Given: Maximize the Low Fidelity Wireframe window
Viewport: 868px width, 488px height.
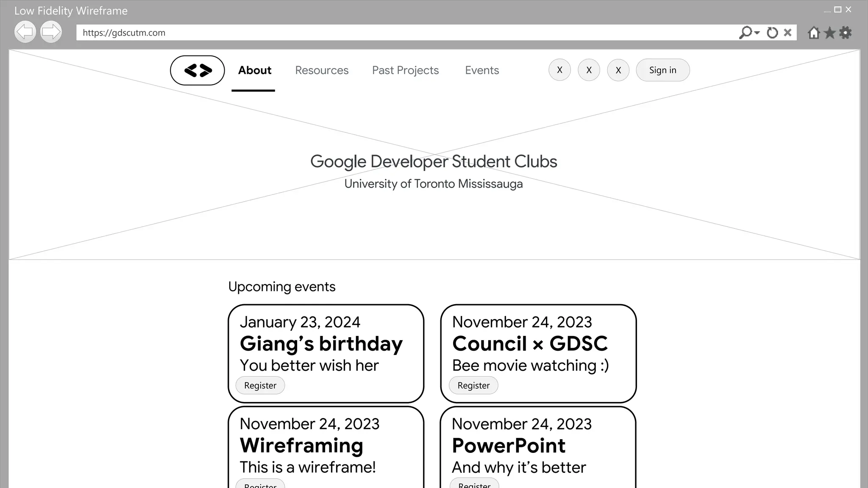Looking at the screenshot, I should tap(837, 9).
